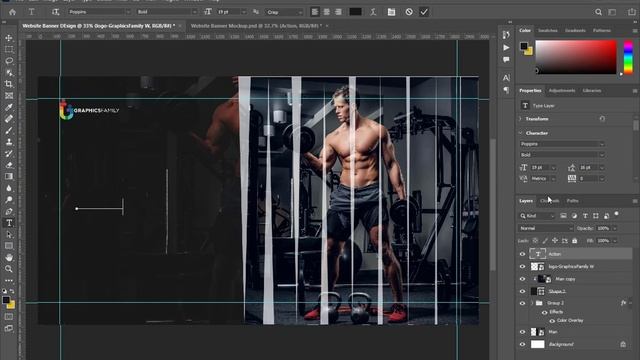
Task: Click text color swatch in options bar
Action: [356, 12]
